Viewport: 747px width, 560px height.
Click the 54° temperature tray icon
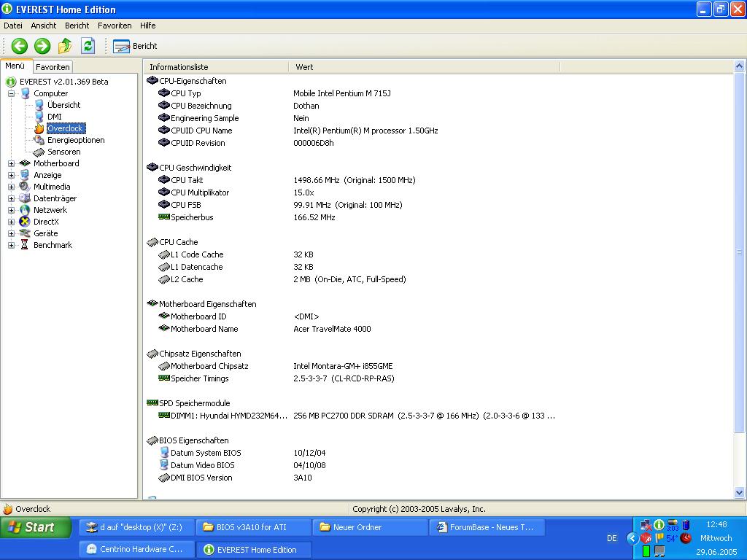point(671,539)
